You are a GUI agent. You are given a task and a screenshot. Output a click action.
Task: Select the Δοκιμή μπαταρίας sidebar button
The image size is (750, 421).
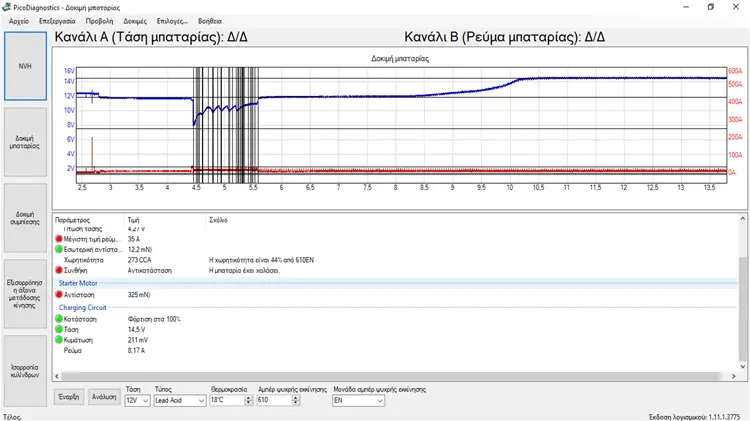(x=25, y=142)
